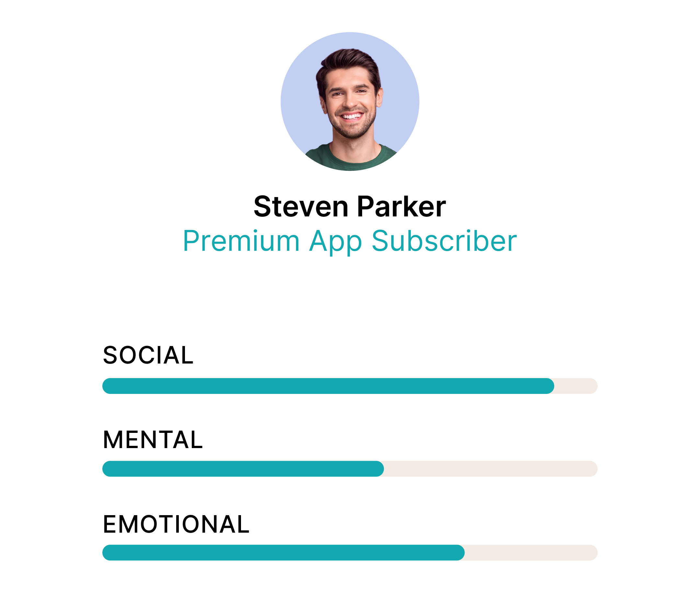Click the EMOTIONAL category label
700x613 pixels.
click(x=176, y=524)
